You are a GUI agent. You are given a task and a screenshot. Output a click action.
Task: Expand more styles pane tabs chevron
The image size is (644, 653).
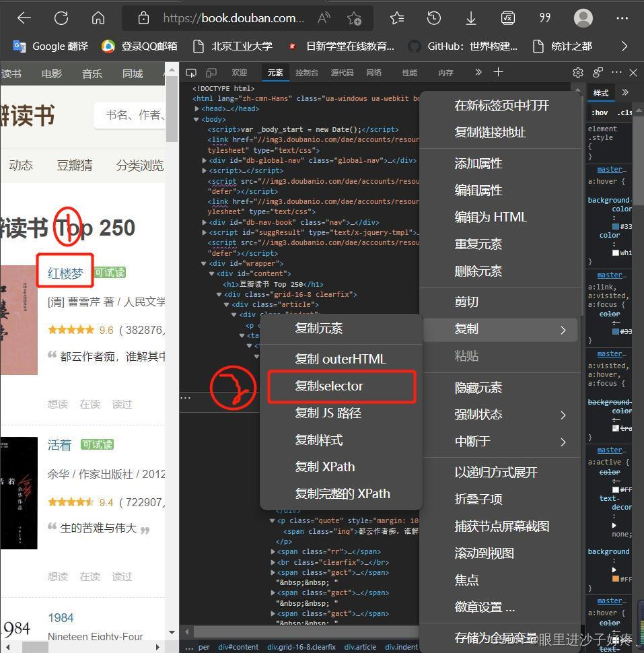(x=625, y=92)
